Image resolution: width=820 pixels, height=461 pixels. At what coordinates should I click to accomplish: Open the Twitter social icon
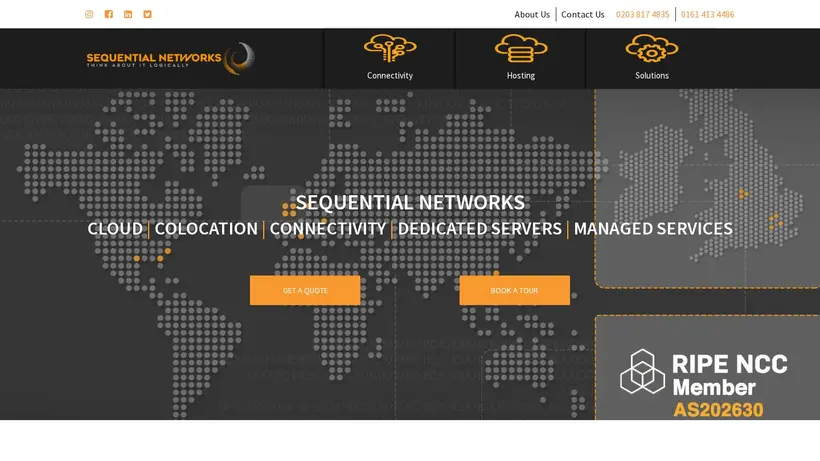[147, 14]
